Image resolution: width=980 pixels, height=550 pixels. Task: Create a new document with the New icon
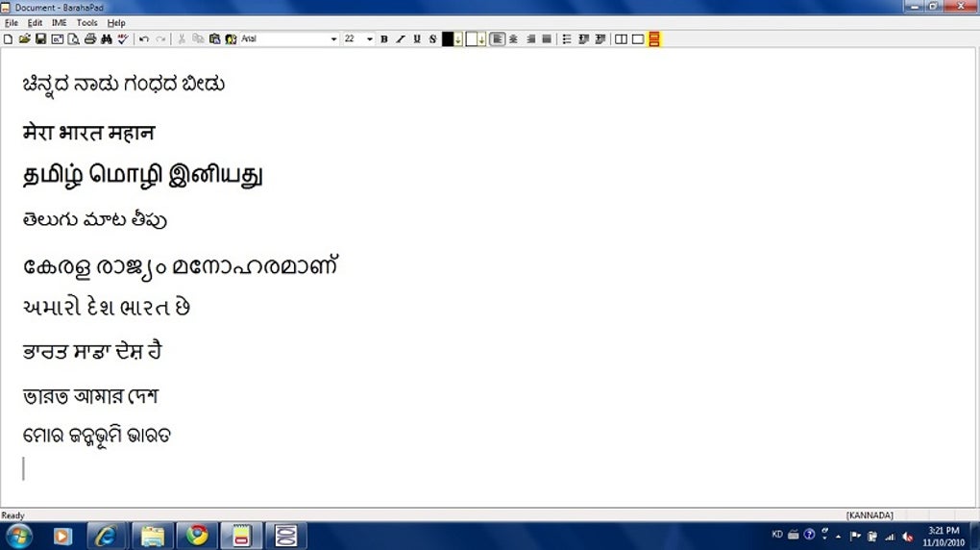pos(8,38)
